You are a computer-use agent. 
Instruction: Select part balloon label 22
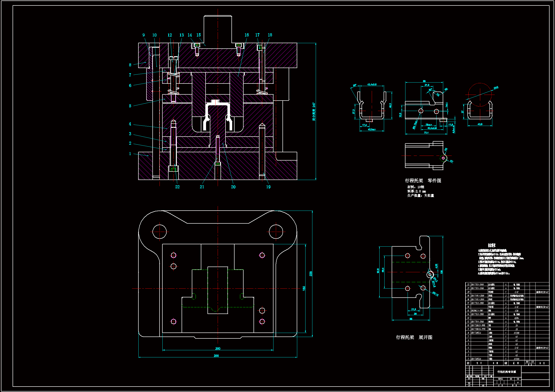[x=177, y=187]
